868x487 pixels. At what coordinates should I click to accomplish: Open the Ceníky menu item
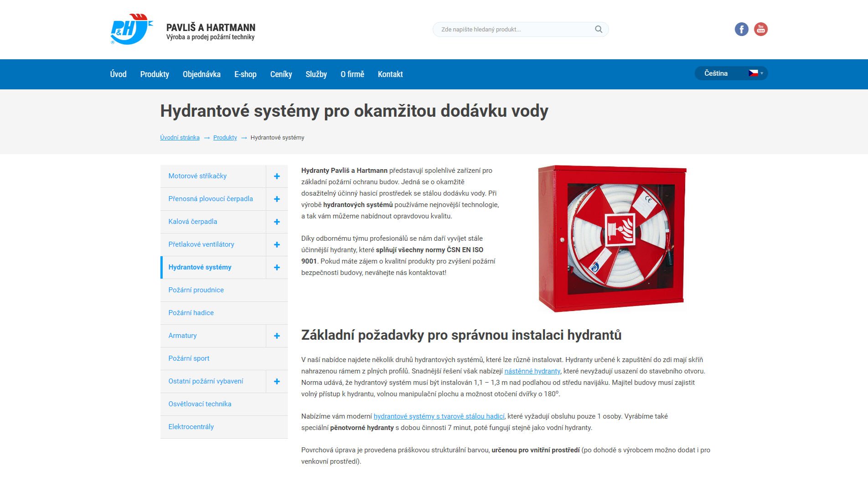point(281,74)
